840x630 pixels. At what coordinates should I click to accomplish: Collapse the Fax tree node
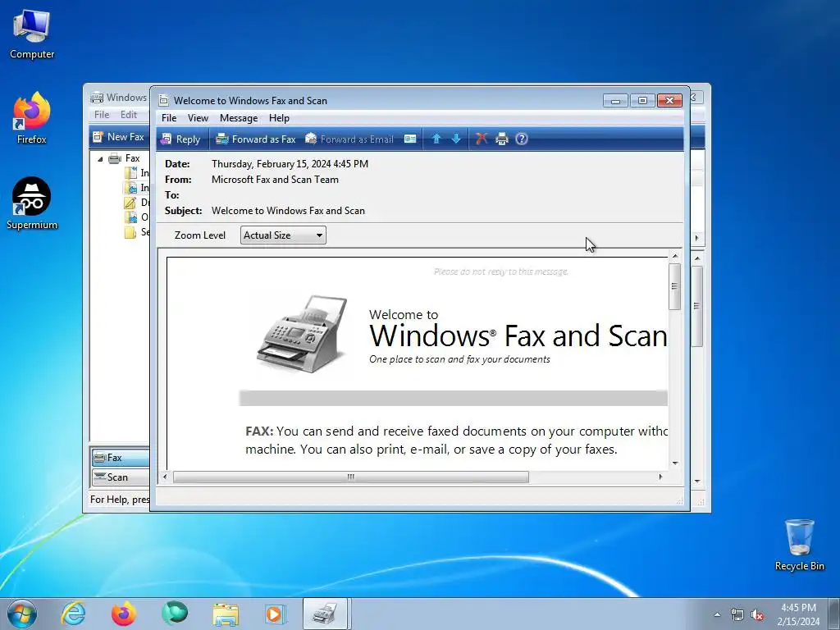click(x=100, y=158)
